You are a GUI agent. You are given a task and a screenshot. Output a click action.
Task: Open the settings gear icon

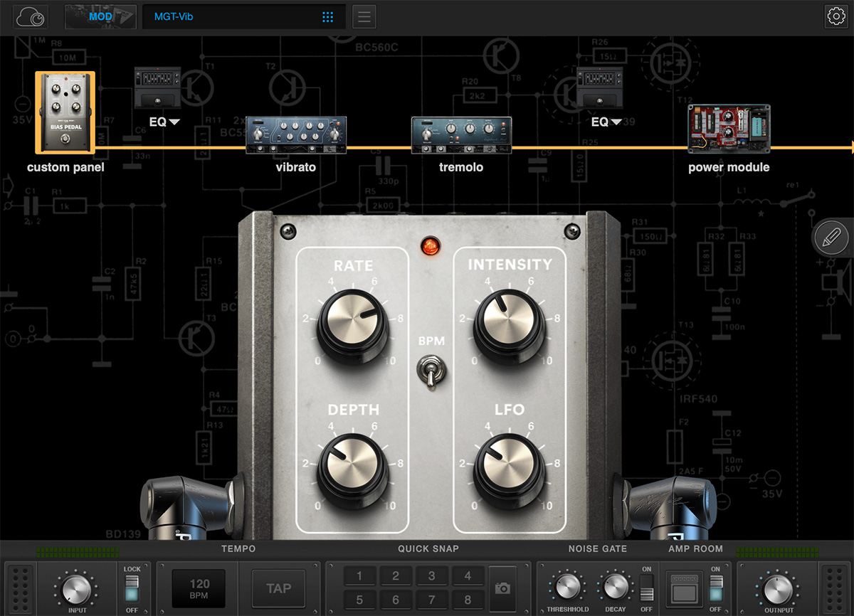coord(835,16)
